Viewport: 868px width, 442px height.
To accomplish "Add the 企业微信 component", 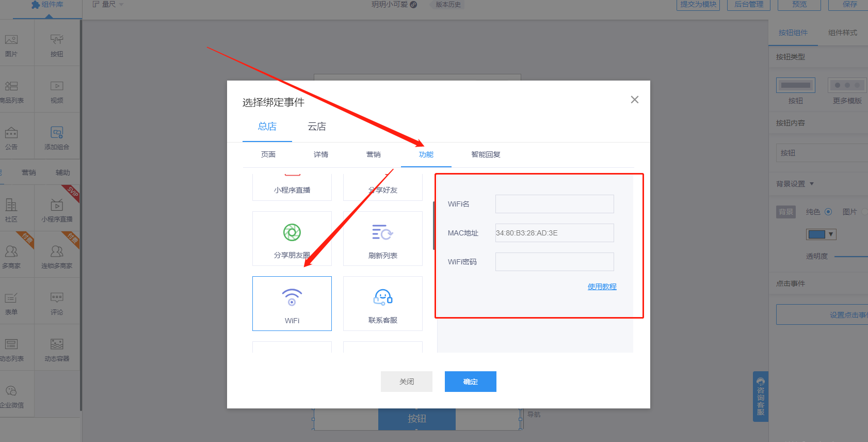I will [x=11, y=396].
